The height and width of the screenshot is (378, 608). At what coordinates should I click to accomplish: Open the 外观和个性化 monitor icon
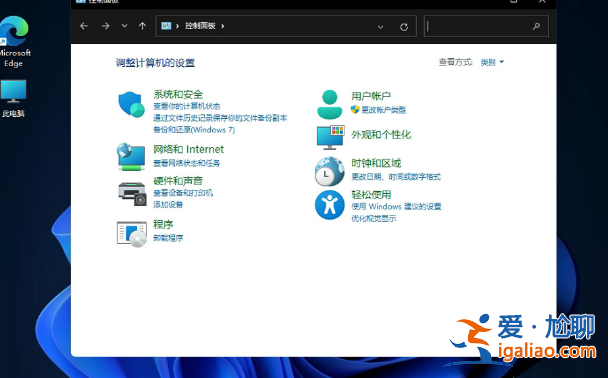pyautogui.click(x=330, y=137)
